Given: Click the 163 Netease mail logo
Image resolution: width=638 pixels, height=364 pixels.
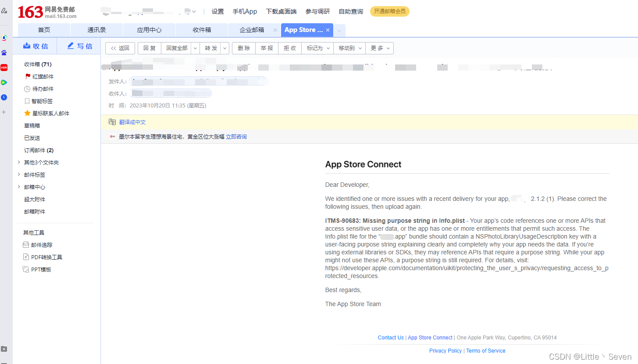Looking at the screenshot, I should 47,12.
